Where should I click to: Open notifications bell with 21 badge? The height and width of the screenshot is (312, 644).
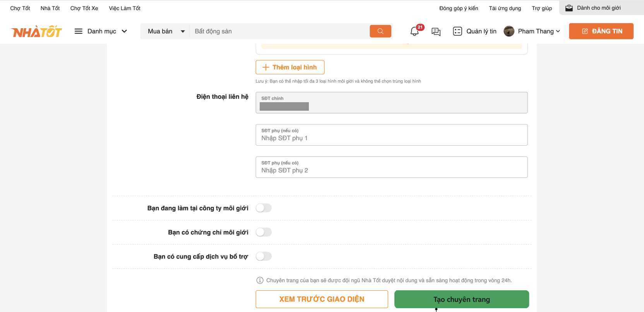pyautogui.click(x=414, y=31)
